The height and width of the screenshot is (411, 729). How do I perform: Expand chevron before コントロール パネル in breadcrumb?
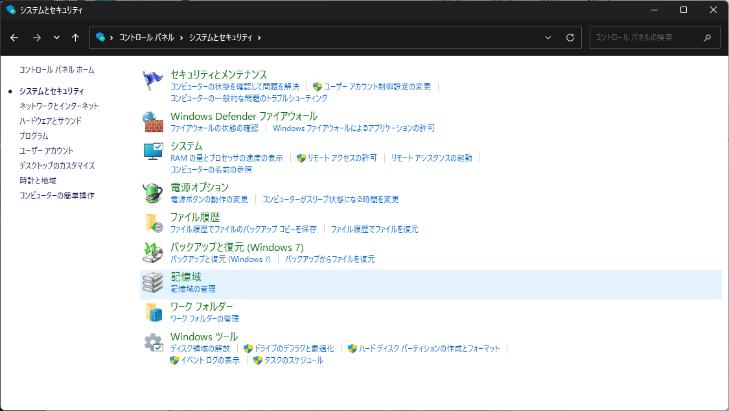click(x=112, y=38)
